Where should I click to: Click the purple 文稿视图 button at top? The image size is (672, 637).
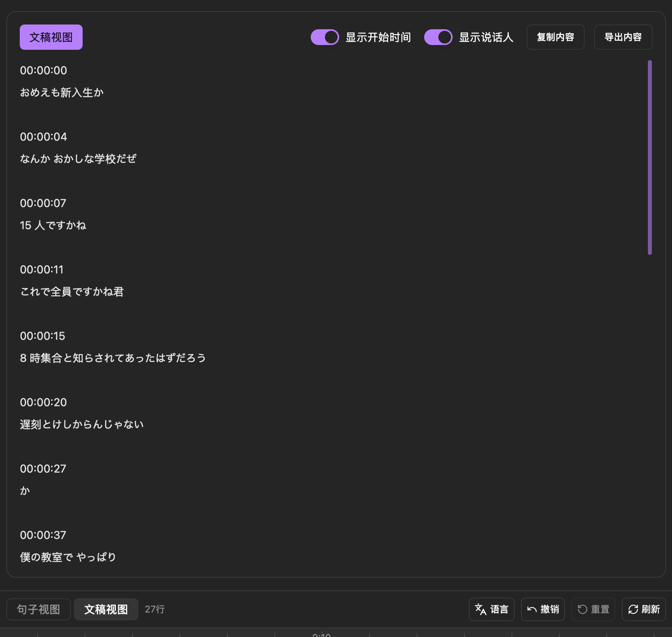pyautogui.click(x=51, y=37)
